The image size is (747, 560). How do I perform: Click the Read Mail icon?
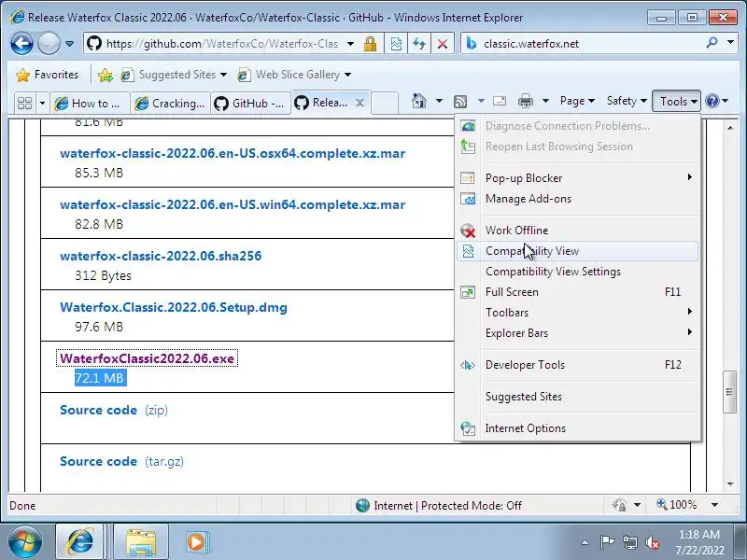[x=500, y=101]
